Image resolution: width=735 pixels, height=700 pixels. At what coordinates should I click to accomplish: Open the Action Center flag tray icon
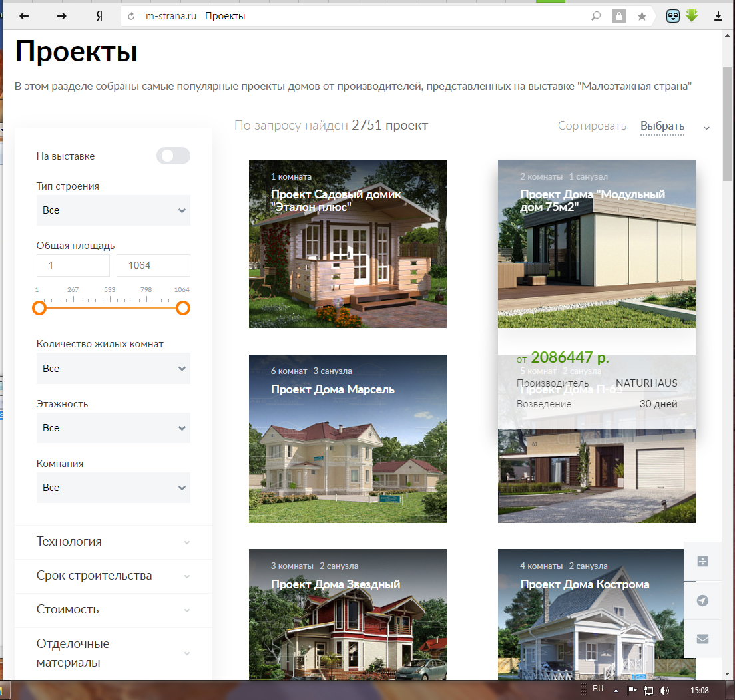[x=632, y=690]
